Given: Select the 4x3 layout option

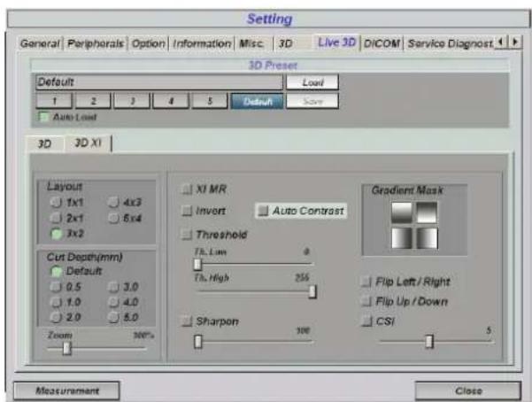Looking at the screenshot, I should [x=113, y=203].
